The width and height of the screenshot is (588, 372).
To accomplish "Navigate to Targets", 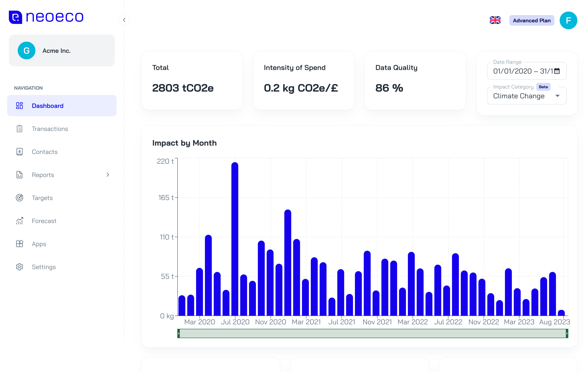I will [62, 198].
